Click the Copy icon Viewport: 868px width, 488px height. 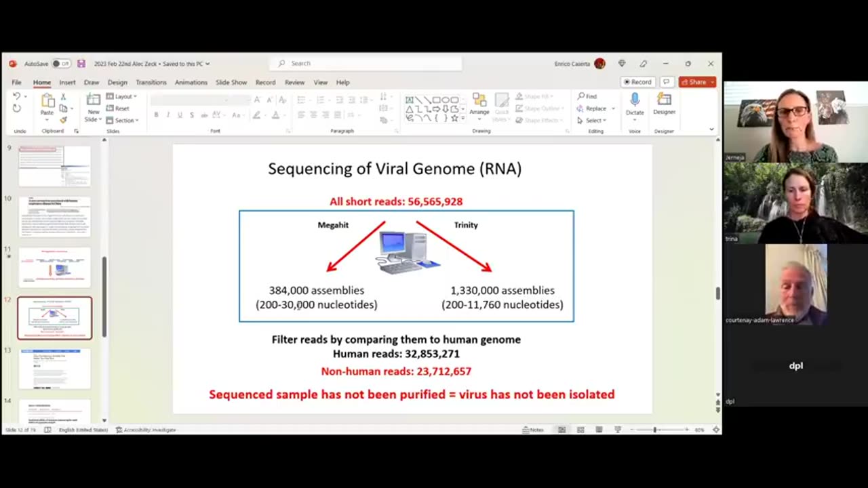tap(63, 108)
